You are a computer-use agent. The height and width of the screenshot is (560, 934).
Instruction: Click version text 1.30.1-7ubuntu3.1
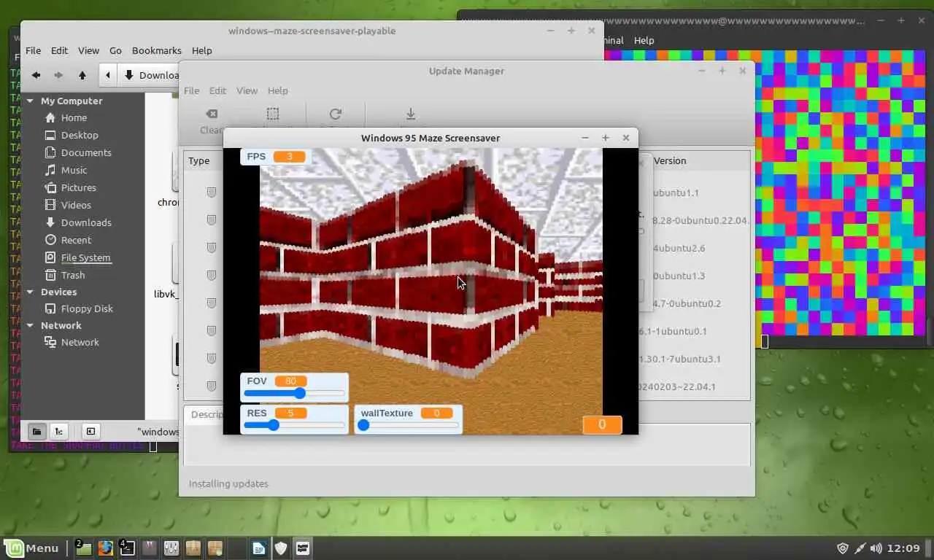tap(680, 359)
